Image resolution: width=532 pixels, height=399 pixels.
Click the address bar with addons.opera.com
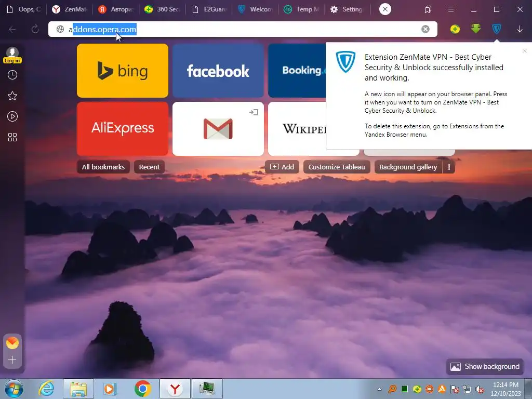coord(243,29)
